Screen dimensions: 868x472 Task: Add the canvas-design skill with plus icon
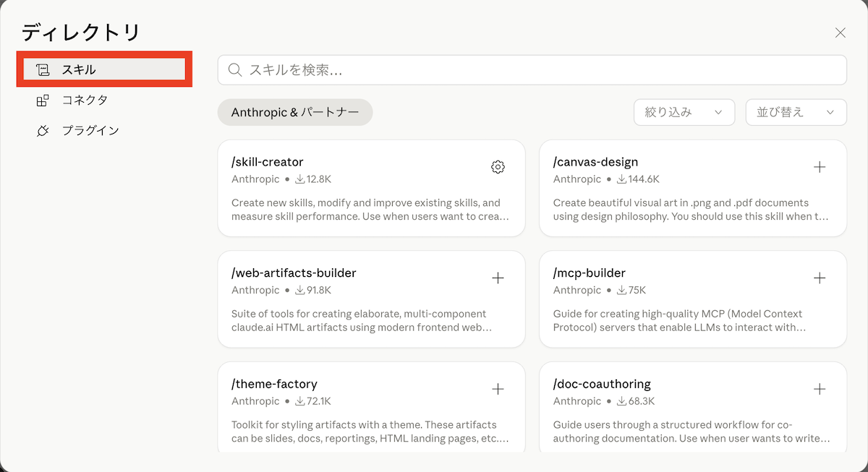pos(820,167)
